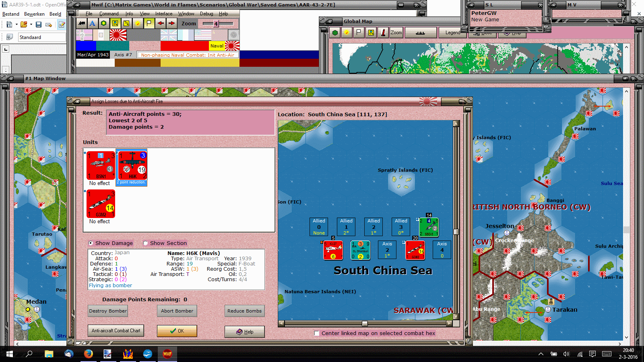Viewport: 644px width, 362px height.
Task: Click the white flag toolbar icon
Action: (x=149, y=23)
